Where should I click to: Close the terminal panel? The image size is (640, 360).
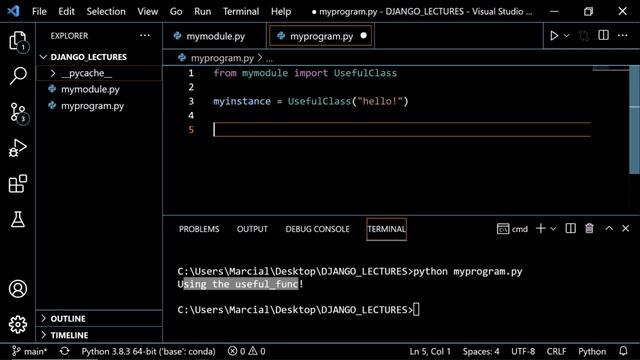tap(625, 229)
